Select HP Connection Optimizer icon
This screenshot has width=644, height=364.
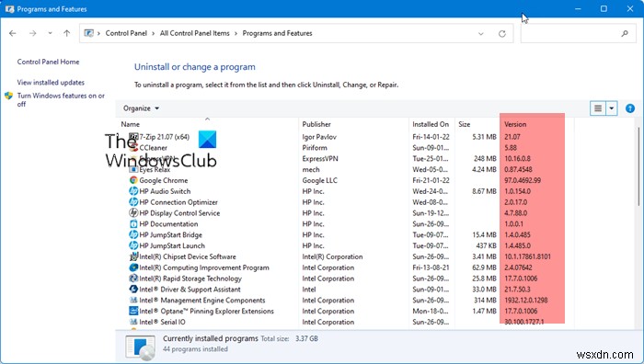click(x=133, y=202)
